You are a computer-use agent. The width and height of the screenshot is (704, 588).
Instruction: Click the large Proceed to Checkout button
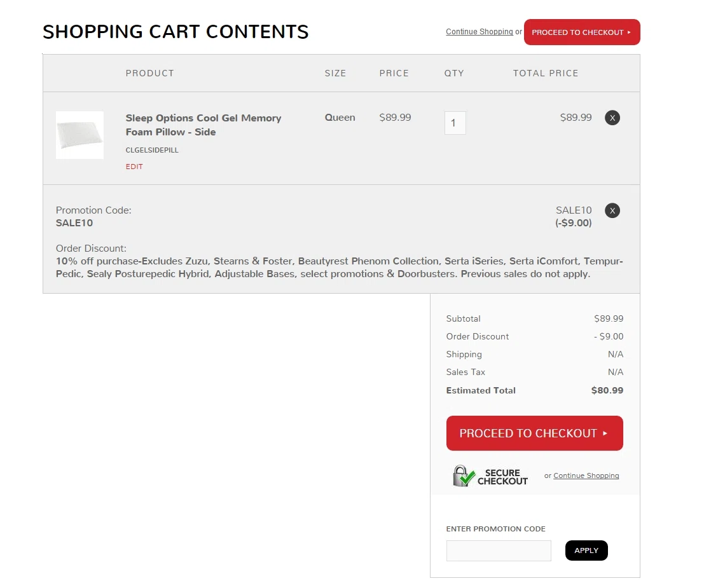tap(534, 433)
